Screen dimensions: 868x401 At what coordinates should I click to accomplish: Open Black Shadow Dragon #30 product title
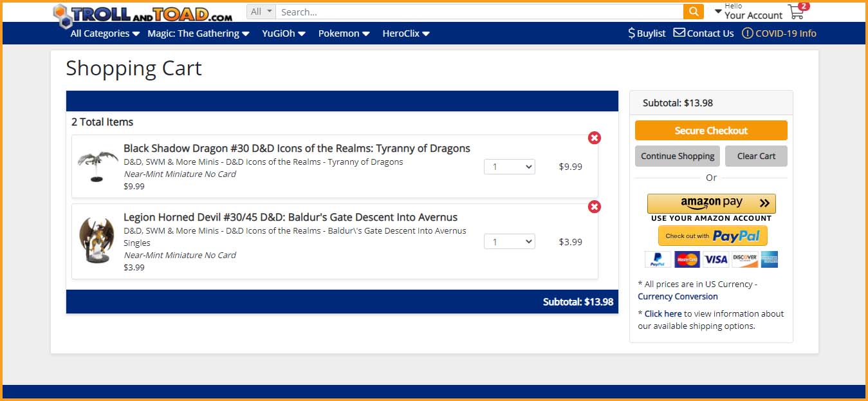coord(297,148)
